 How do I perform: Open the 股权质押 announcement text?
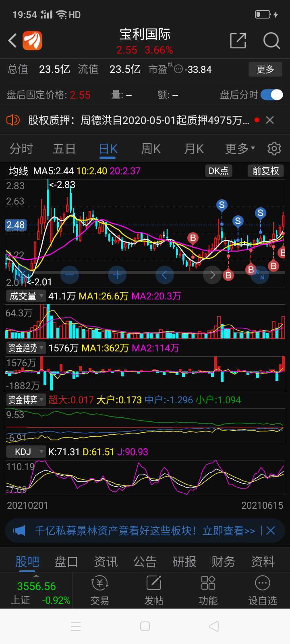tap(139, 120)
